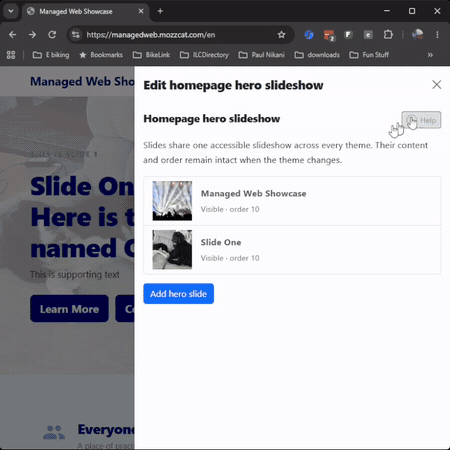This screenshot has height=450, width=450.
Task: Reload the current page
Action: click(x=52, y=35)
